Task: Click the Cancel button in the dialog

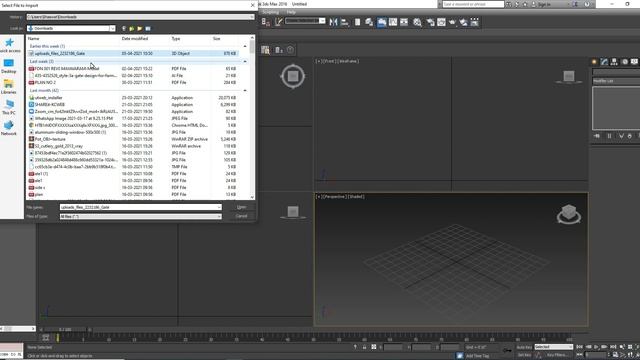Action: (x=241, y=216)
